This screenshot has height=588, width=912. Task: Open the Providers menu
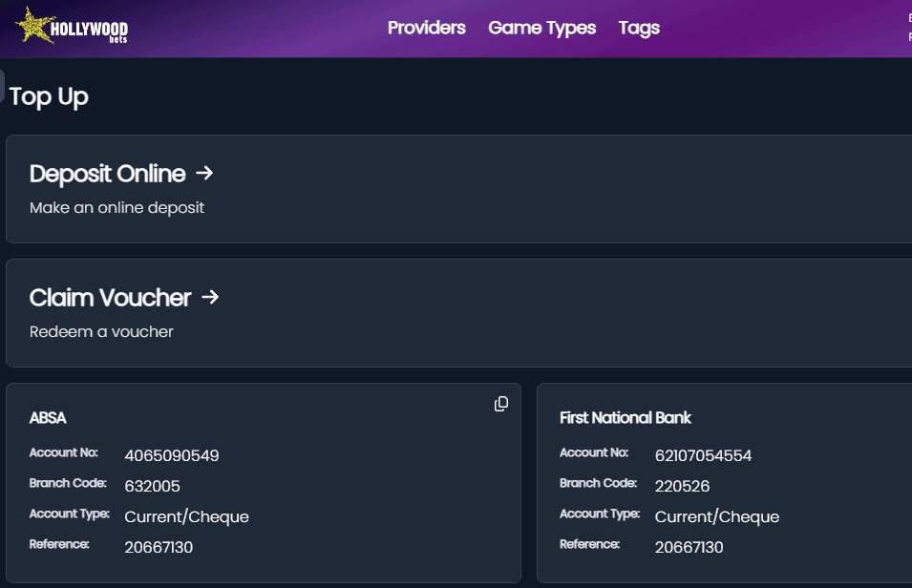pos(426,28)
